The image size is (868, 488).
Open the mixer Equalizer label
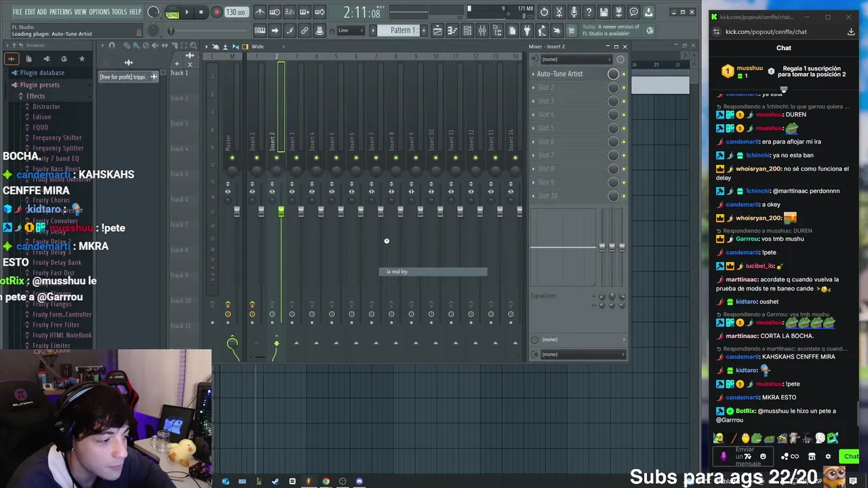coord(542,296)
